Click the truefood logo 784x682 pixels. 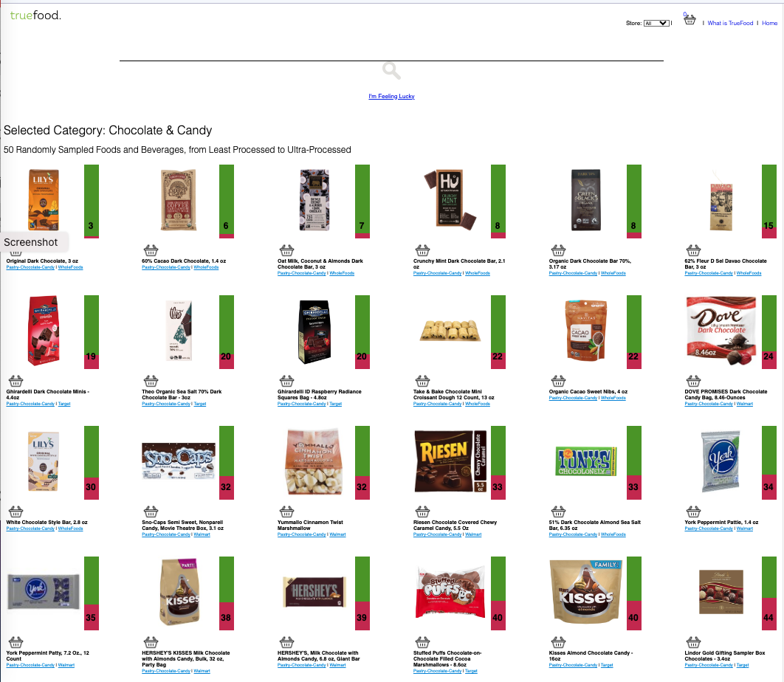click(x=35, y=15)
